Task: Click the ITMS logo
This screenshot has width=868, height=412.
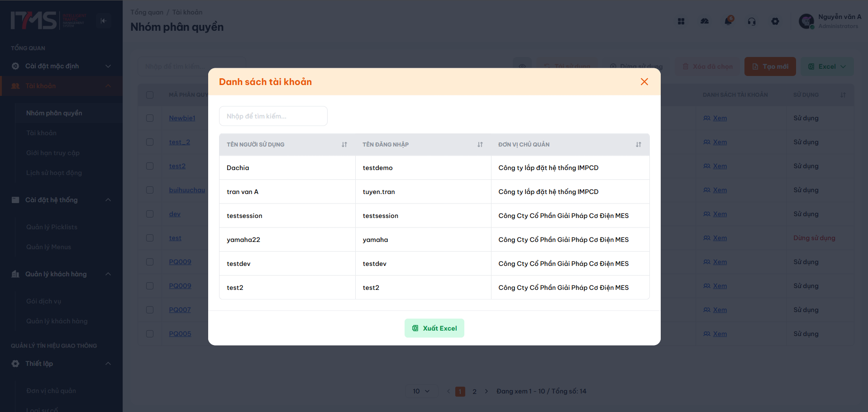Action: [x=48, y=20]
